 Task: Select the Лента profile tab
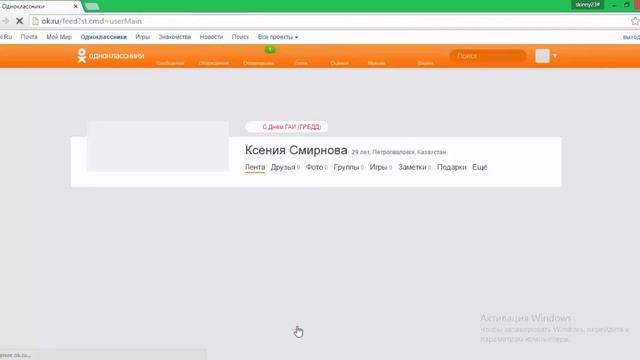[255, 167]
